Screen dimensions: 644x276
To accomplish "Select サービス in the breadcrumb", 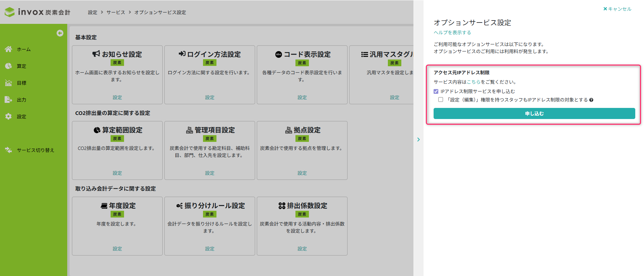I will pos(116,12).
